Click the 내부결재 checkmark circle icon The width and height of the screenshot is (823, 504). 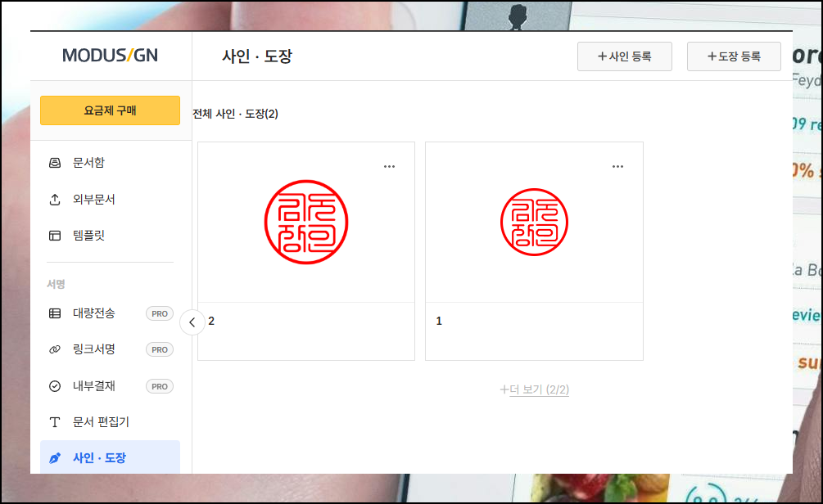tap(55, 386)
